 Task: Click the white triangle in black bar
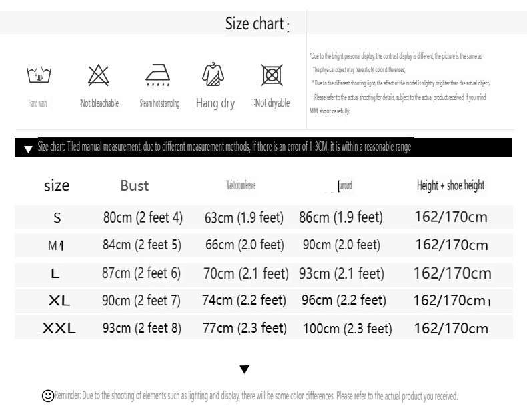point(28,149)
